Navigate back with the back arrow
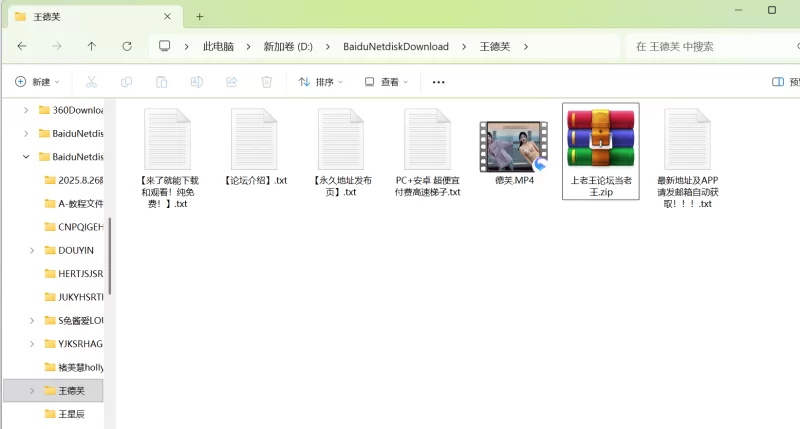800x429 pixels. tap(22, 46)
